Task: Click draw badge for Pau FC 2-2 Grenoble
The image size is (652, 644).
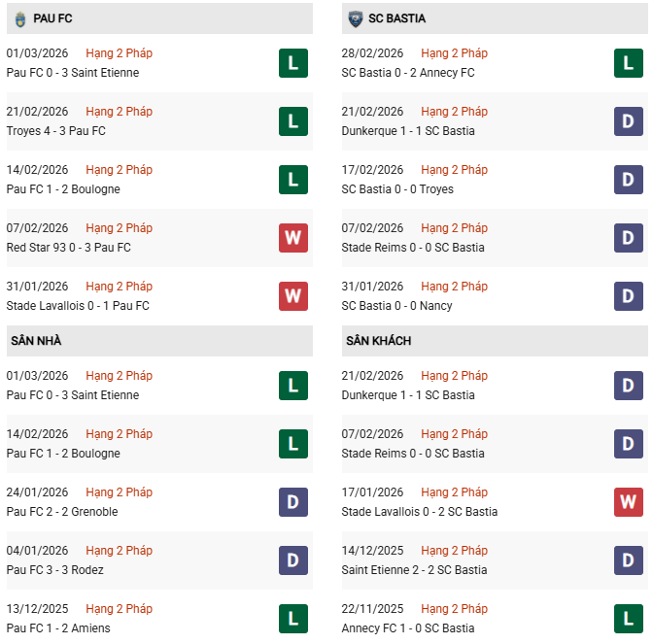Action: [x=293, y=502]
